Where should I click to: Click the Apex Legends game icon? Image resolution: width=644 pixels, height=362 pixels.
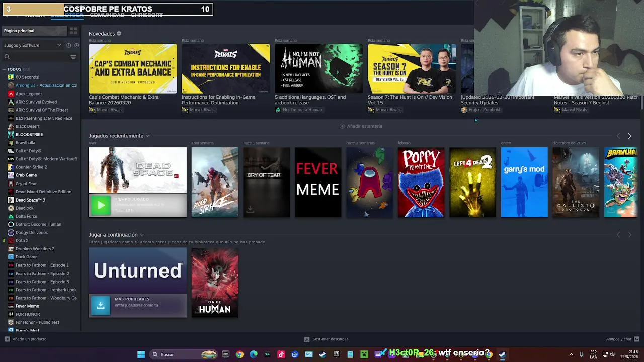click(x=11, y=94)
